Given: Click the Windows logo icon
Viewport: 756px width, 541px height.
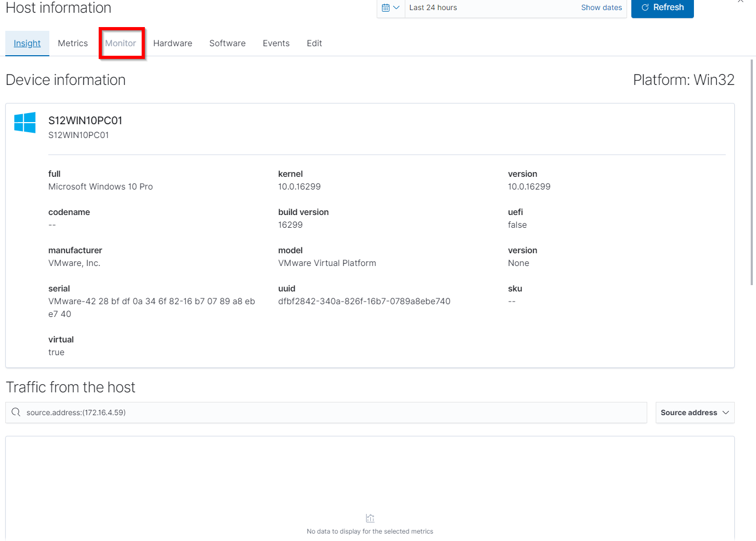Looking at the screenshot, I should pyautogui.click(x=25, y=123).
